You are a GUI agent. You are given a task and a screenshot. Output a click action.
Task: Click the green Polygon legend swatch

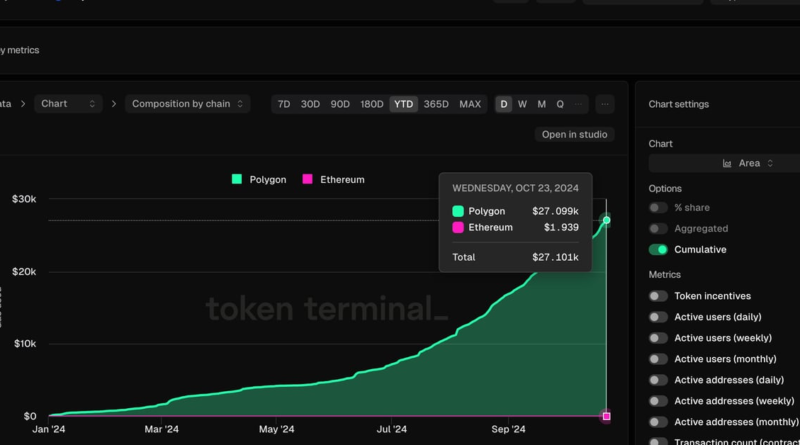pyautogui.click(x=237, y=180)
